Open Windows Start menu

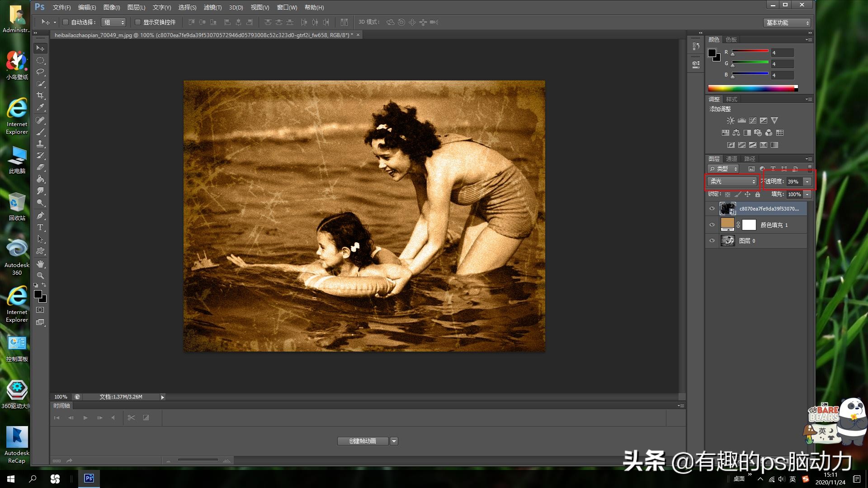(11, 479)
